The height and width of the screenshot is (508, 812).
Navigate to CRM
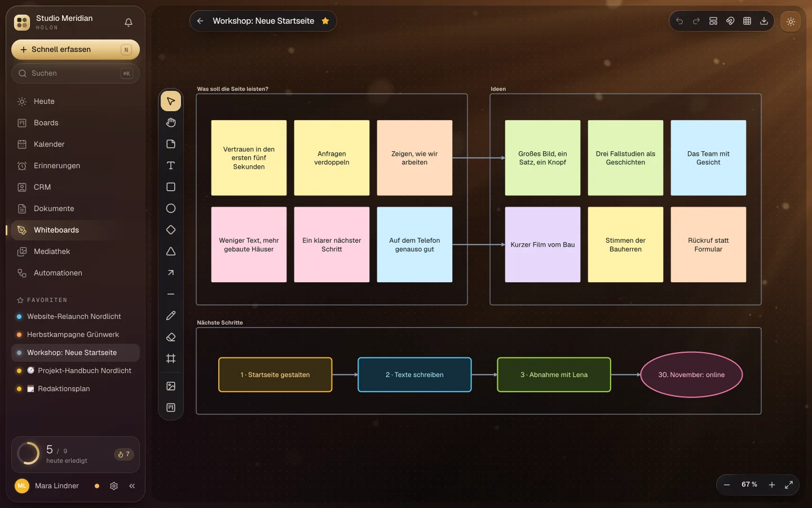[76, 187]
